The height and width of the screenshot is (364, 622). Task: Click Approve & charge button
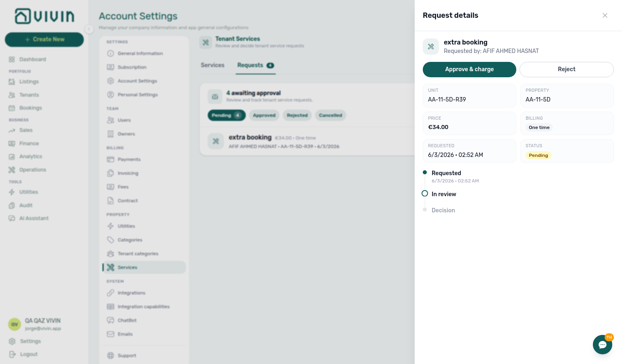(469, 69)
